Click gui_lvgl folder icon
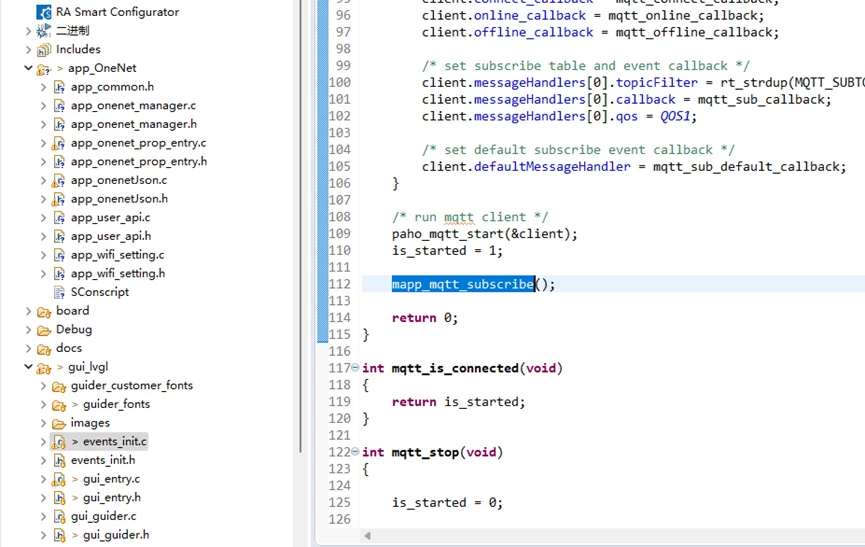The image size is (865, 547). click(44, 368)
